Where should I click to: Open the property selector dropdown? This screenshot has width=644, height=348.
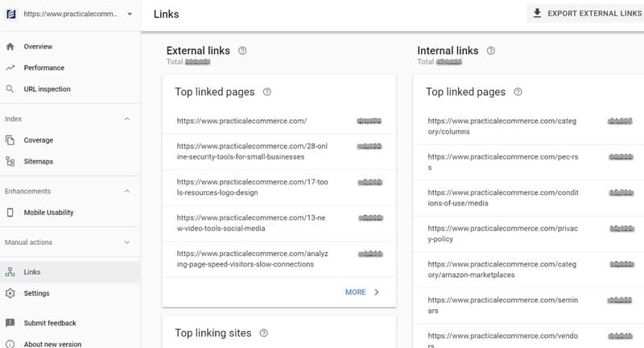pyautogui.click(x=130, y=14)
